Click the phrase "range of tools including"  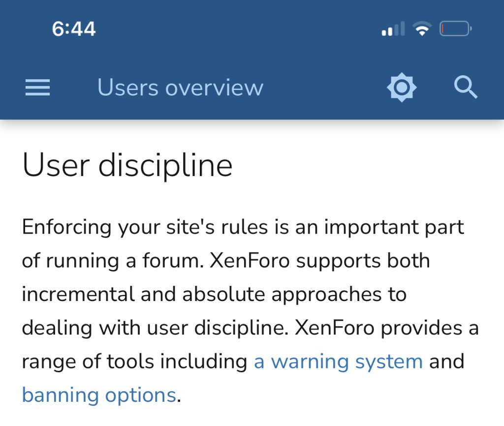pos(134,362)
